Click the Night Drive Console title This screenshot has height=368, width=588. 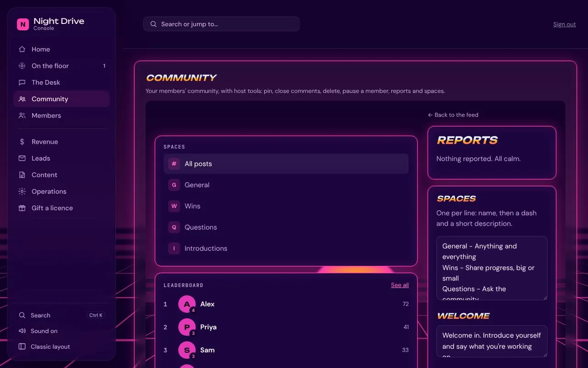[59, 24]
